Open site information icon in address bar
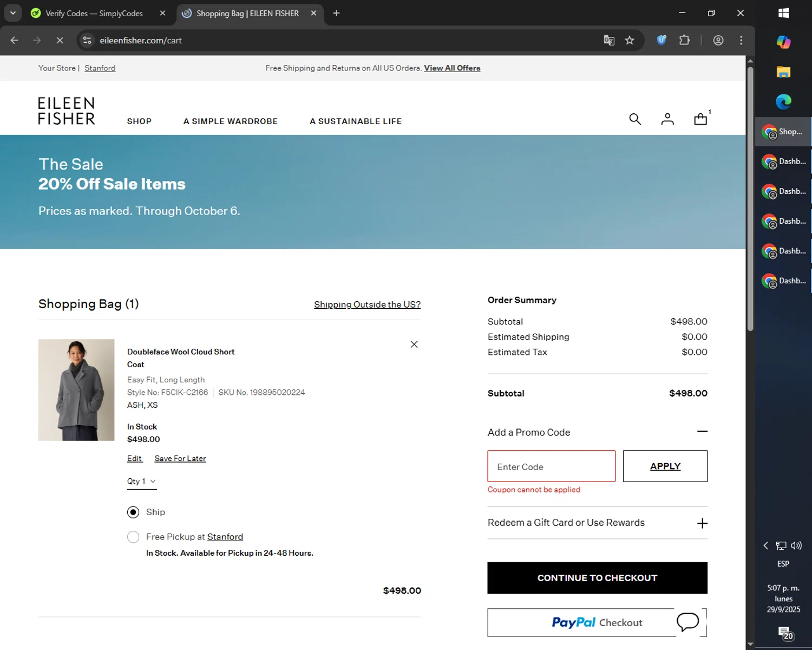Screen dimensions: 812x650 tap(87, 40)
